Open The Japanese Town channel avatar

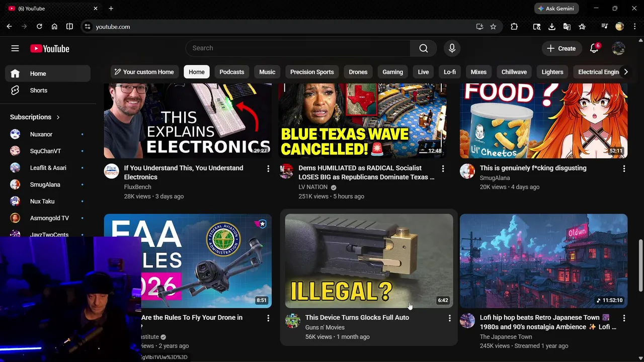tap(467, 320)
